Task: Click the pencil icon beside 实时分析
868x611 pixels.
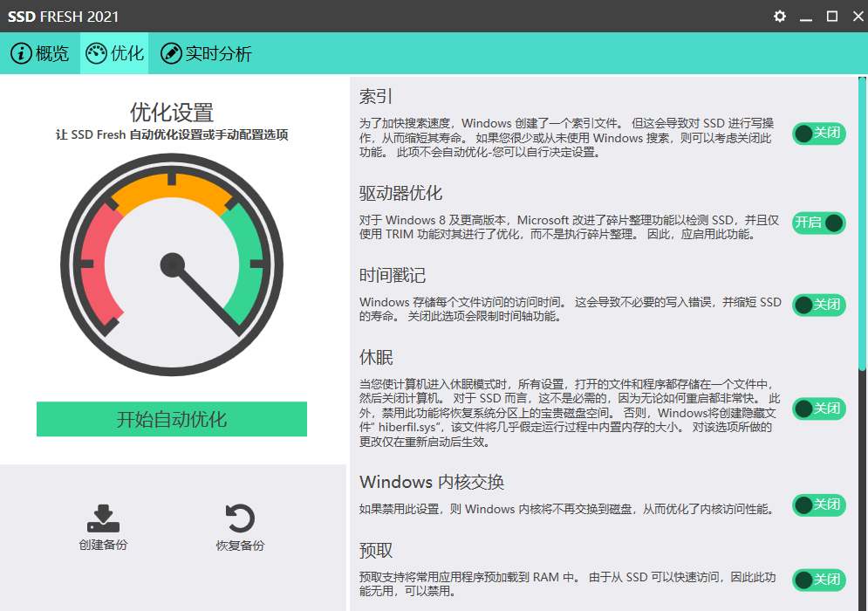Action: point(171,54)
